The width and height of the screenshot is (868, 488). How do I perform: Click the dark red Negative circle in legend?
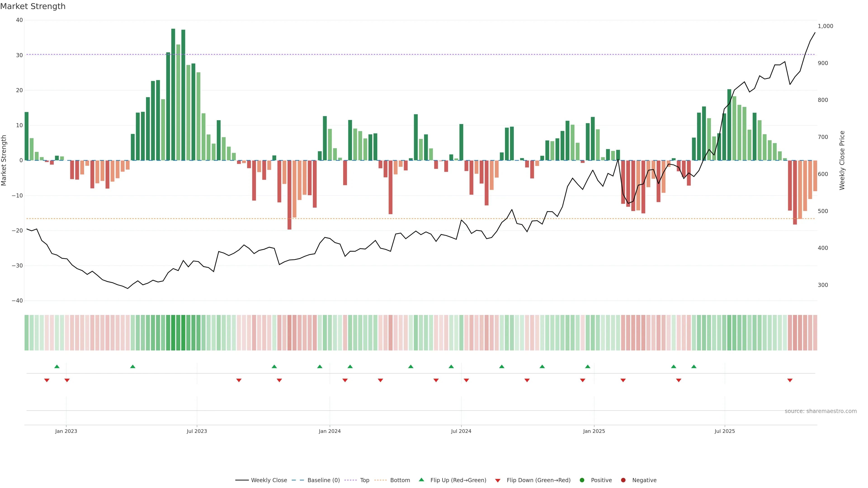pyautogui.click(x=623, y=480)
